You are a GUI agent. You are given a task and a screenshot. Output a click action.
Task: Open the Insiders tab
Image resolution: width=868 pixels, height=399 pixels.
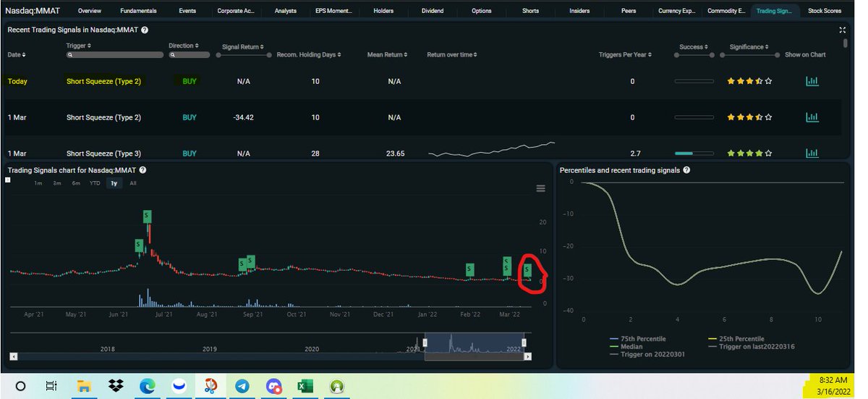coord(579,11)
